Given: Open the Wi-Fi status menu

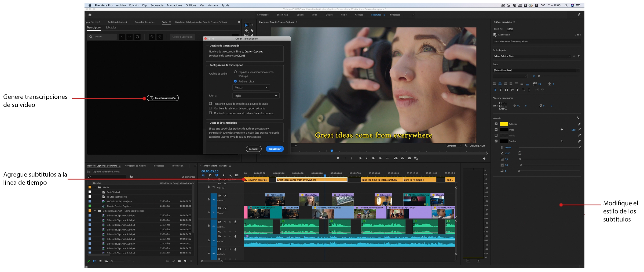Looking at the screenshot, I should pos(543,5).
